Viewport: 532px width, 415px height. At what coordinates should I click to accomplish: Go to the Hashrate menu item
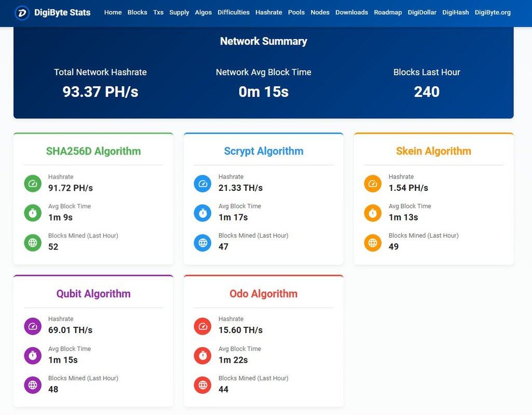coord(269,12)
